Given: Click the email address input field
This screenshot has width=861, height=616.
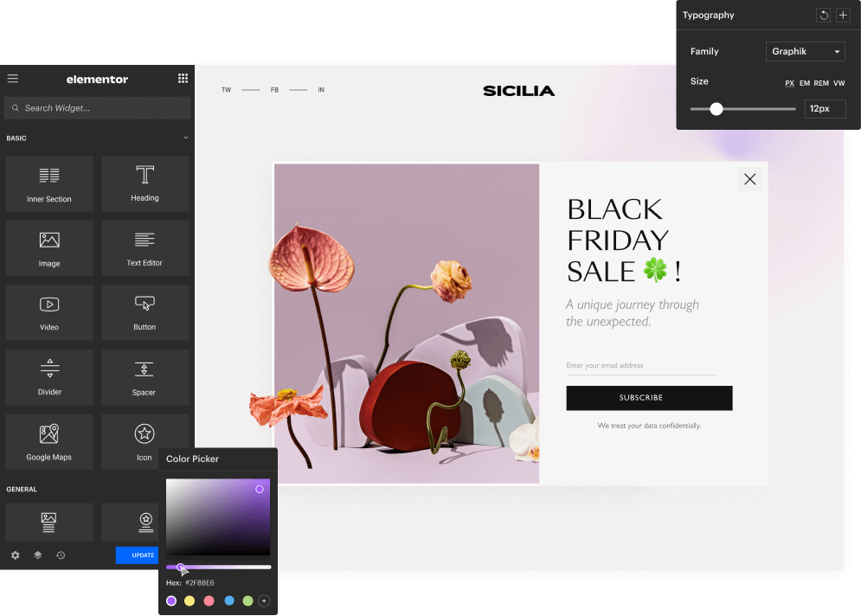Looking at the screenshot, I should coord(640,365).
